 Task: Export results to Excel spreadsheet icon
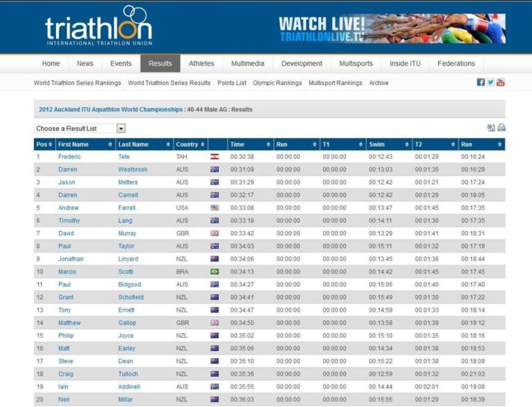point(491,128)
